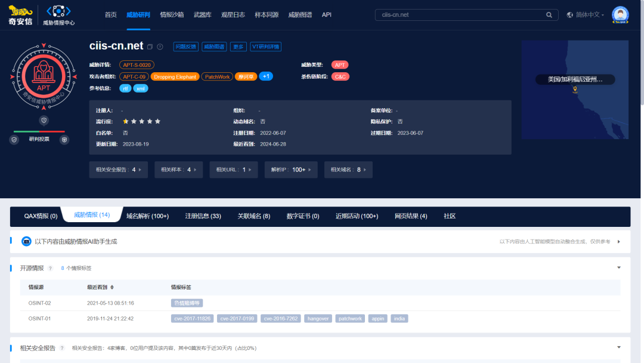
Task: Open 威胁图谱 in the top navigation
Action: 300,15
